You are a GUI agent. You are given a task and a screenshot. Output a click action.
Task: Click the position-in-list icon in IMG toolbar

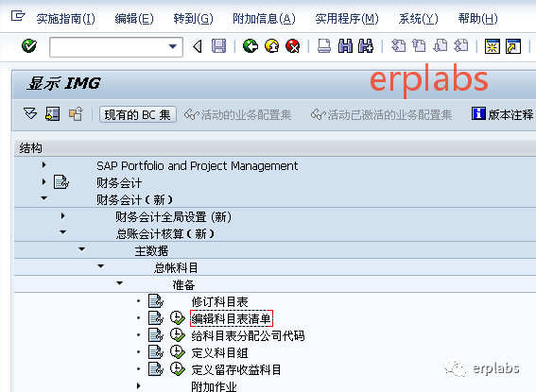(53, 113)
